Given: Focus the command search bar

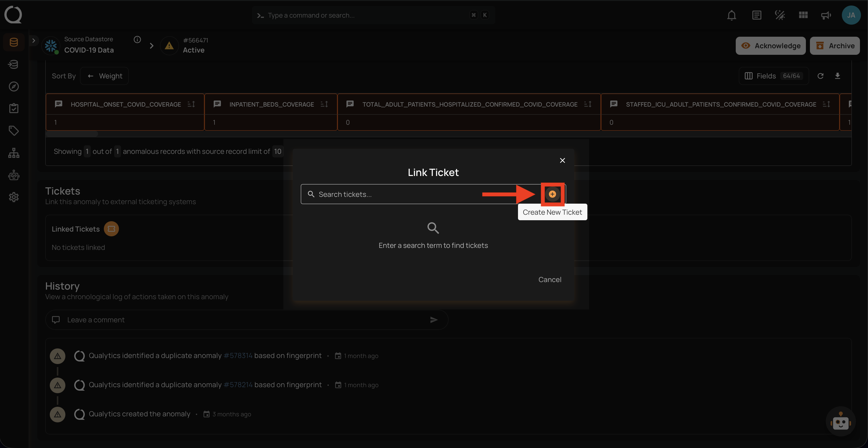Looking at the screenshot, I should [x=373, y=15].
